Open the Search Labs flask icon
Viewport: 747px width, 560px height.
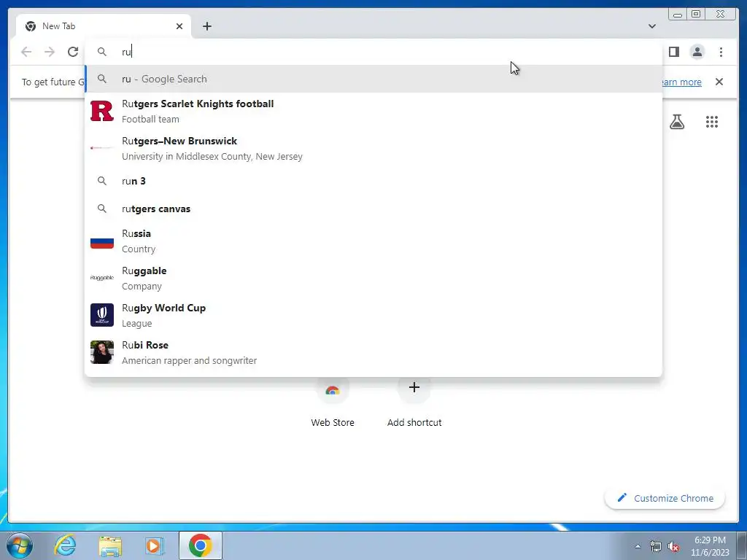(x=676, y=122)
